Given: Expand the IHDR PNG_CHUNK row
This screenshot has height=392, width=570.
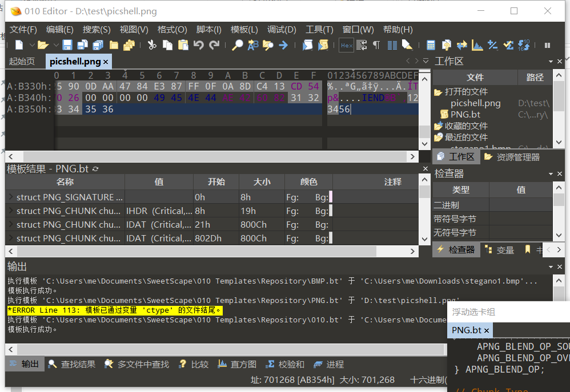Looking at the screenshot, I should (x=11, y=211).
